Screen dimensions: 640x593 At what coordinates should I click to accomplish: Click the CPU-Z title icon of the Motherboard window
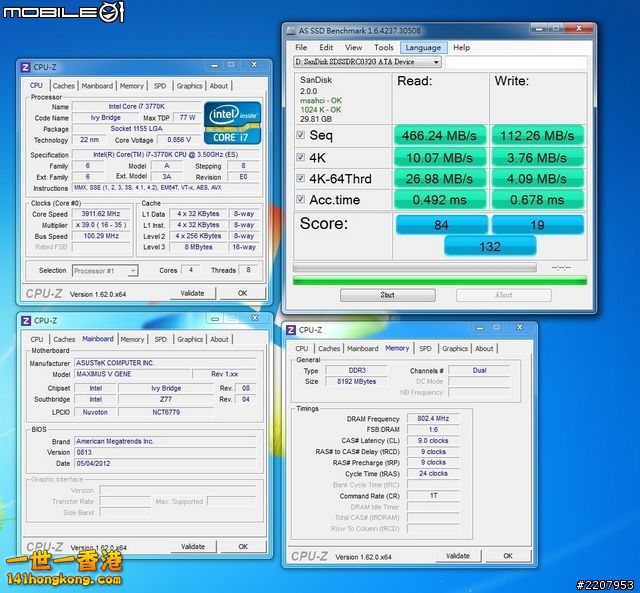[25, 320]
